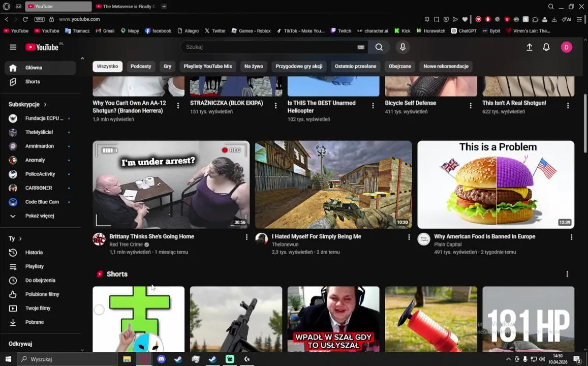Click the browser heart bookmark icon
The width and height of the screenshot is (588, 366).
click(465, 19)
